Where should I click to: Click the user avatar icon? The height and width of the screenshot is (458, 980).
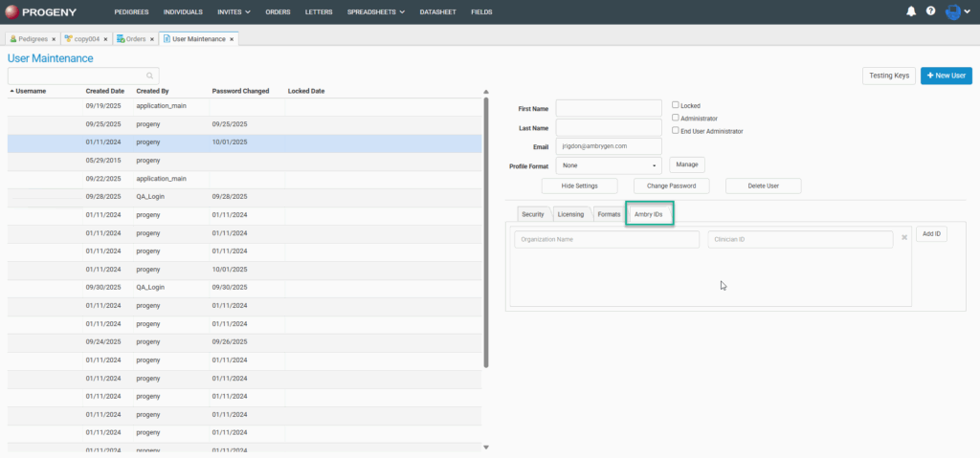point(952,11)
